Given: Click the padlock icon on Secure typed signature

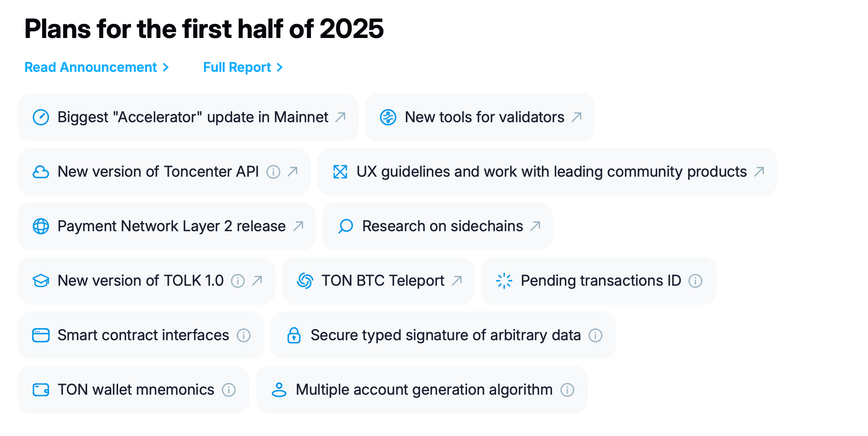Looking at the screenshot, I should [x=293, y=335].
